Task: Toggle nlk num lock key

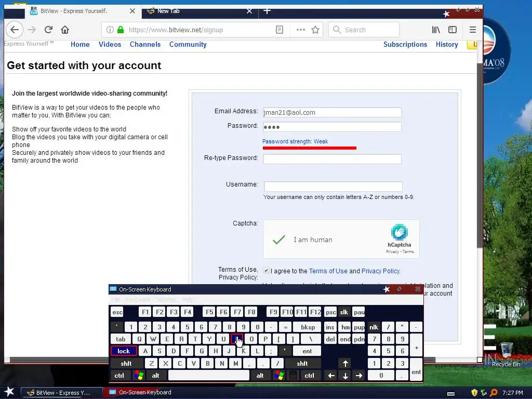Action: point(374,327)
